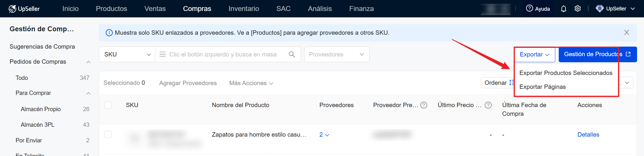Collapse Pedidos de Compras section
The image size is (644, 156).
(x=88, y=62)
